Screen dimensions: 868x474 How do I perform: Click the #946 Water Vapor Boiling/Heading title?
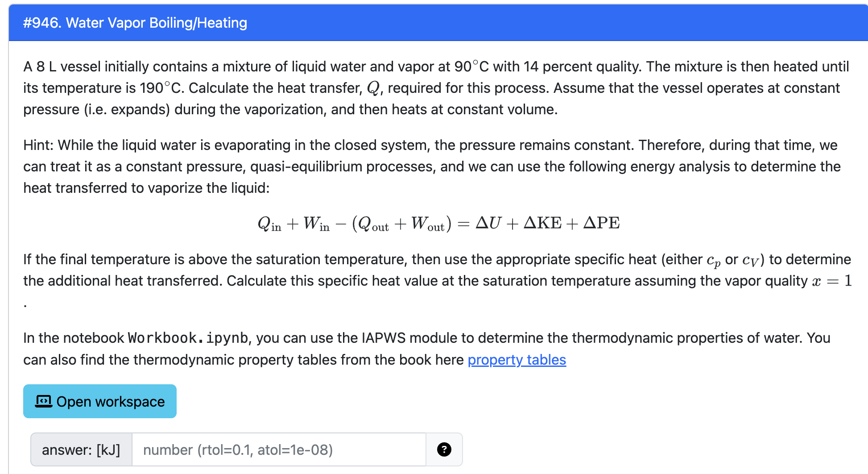point(135,23)
